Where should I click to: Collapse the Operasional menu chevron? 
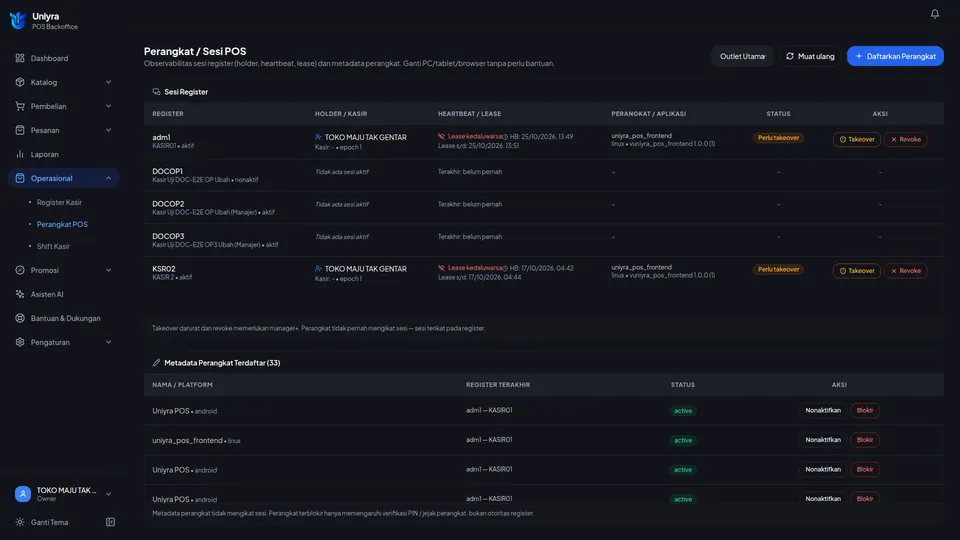(x=108, y=178)
